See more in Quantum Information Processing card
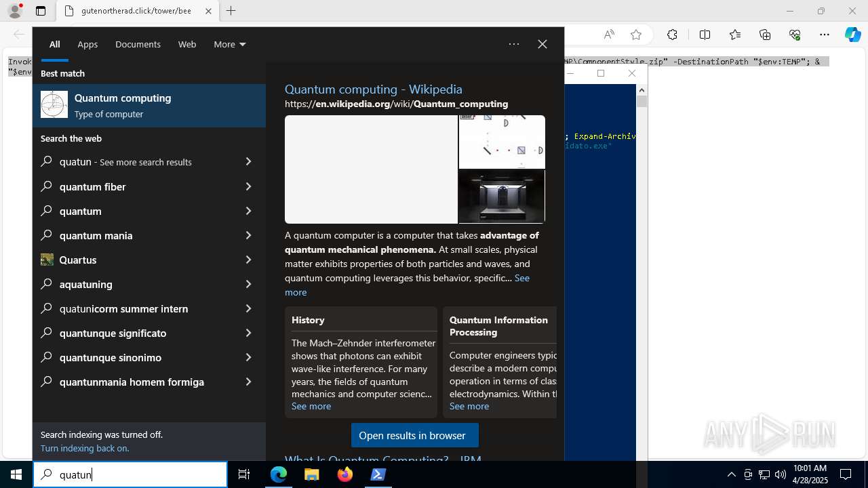 [469, 406]
